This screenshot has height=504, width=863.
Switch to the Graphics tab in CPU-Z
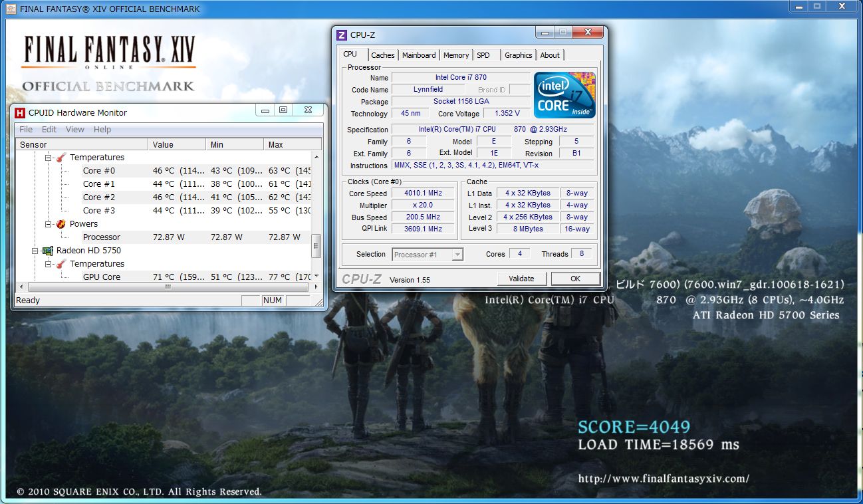[518, 55]
